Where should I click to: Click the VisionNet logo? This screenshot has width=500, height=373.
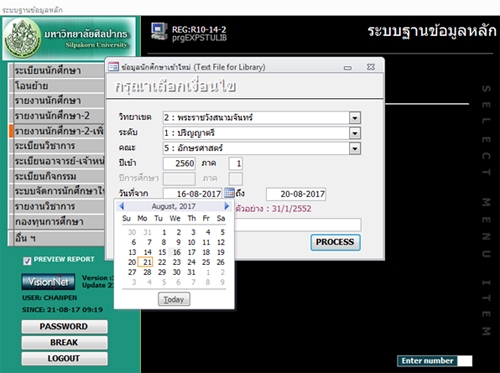click(x=48, y=282)
